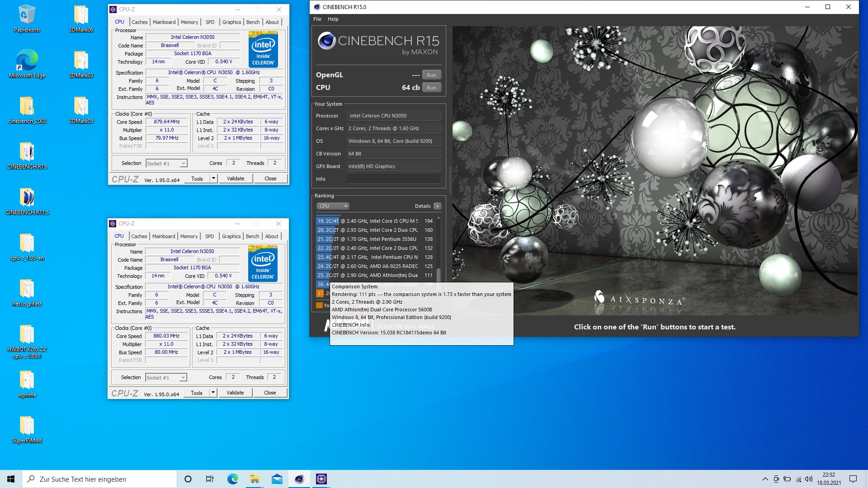Open the network tray icon

[798, 479]
